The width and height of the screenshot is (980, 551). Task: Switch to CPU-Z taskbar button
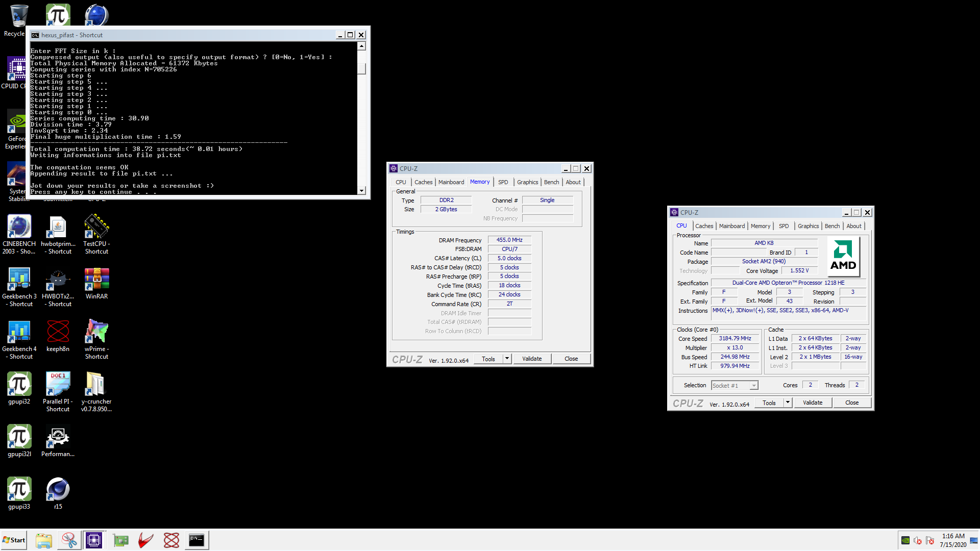pyautogui.click(x=94, y=540)
